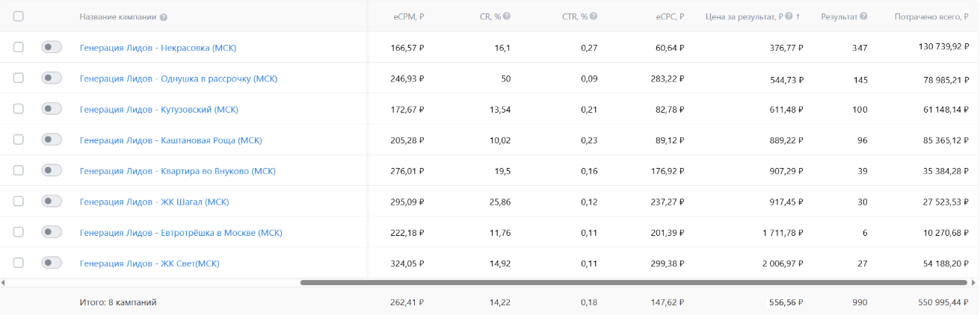Check the select-all checkbox in header
980x315 pixels.
point(19,16)
